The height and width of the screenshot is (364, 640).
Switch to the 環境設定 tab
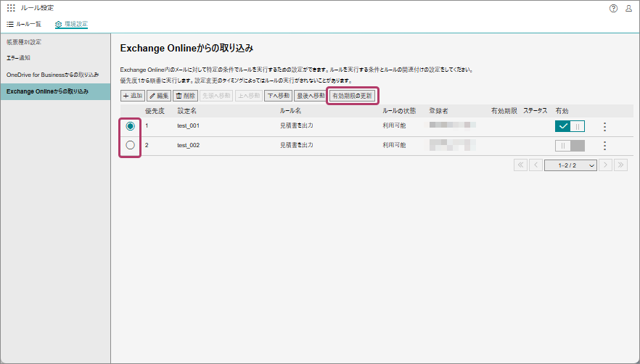coord(71,24)
